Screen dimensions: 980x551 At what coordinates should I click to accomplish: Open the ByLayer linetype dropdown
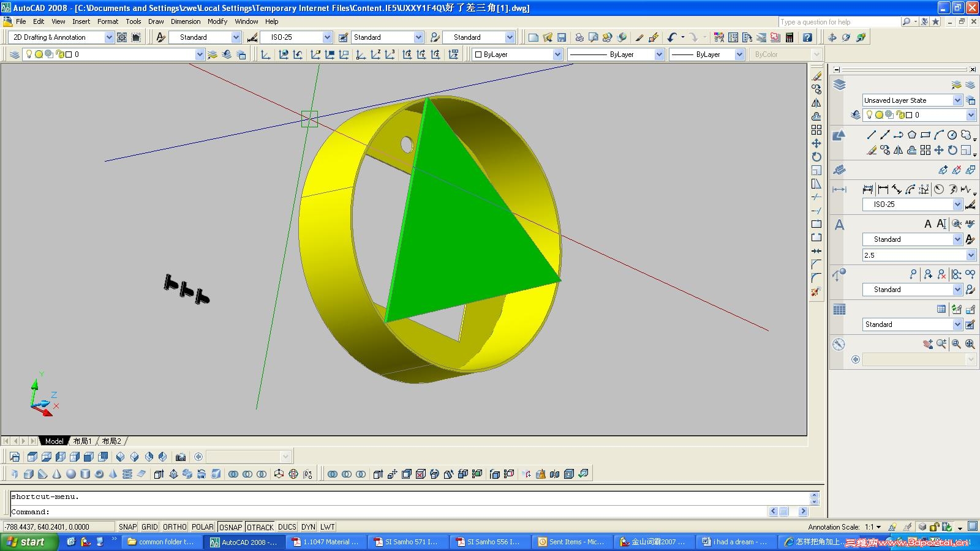pos(659,54)
